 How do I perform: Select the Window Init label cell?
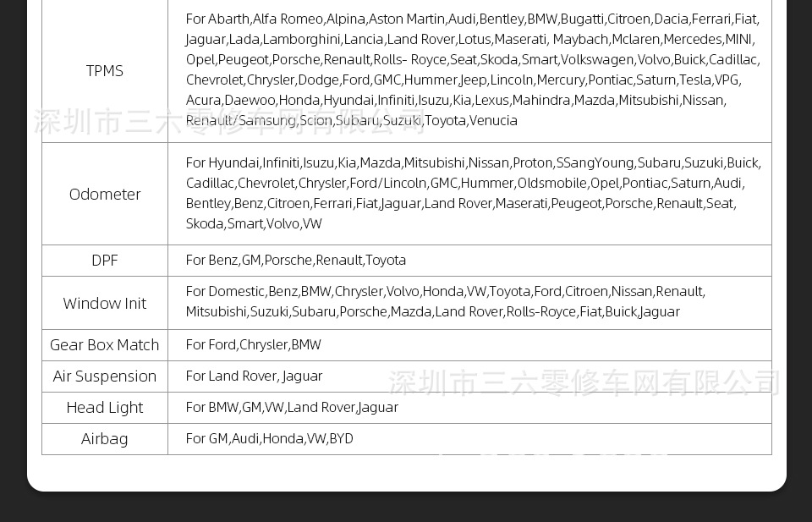(x=105, y=303)
